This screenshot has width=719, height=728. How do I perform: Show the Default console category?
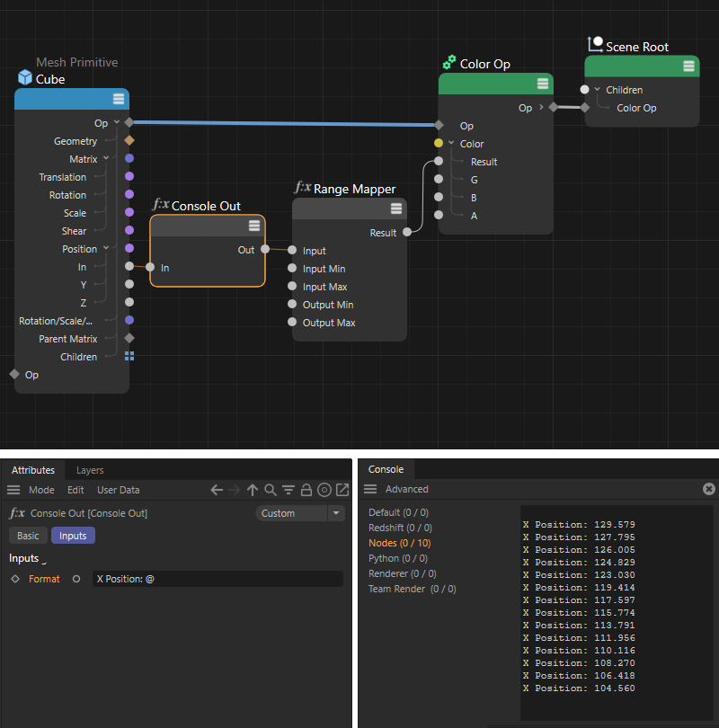(x=398, y=512)
